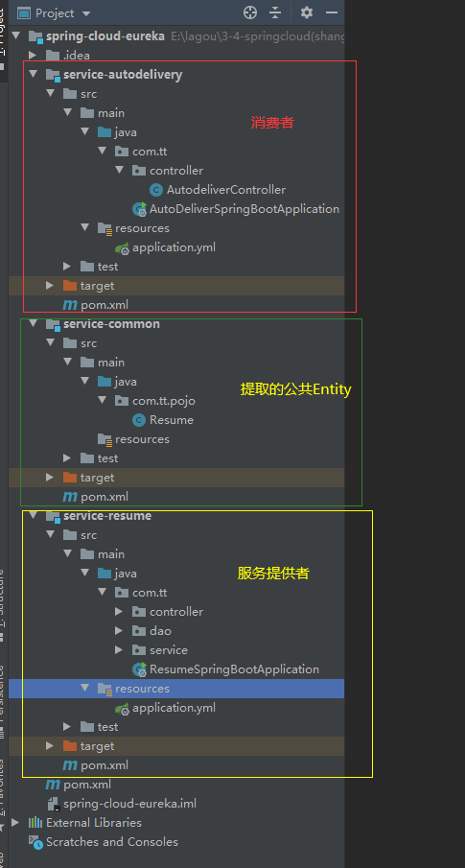
Task: Open AutoDeliverSpringBootApplication file
Action: pyautogui.click(x=244, y=209)
